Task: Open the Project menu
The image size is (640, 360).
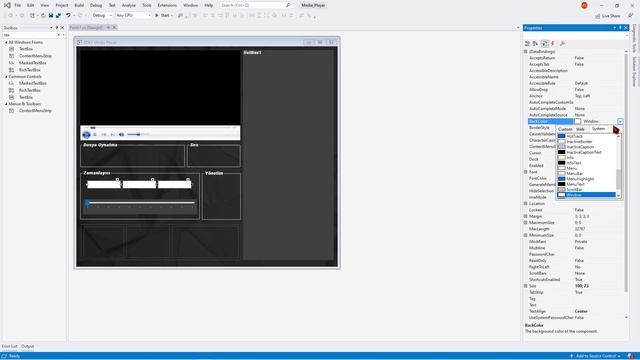Action: point(62,5)
